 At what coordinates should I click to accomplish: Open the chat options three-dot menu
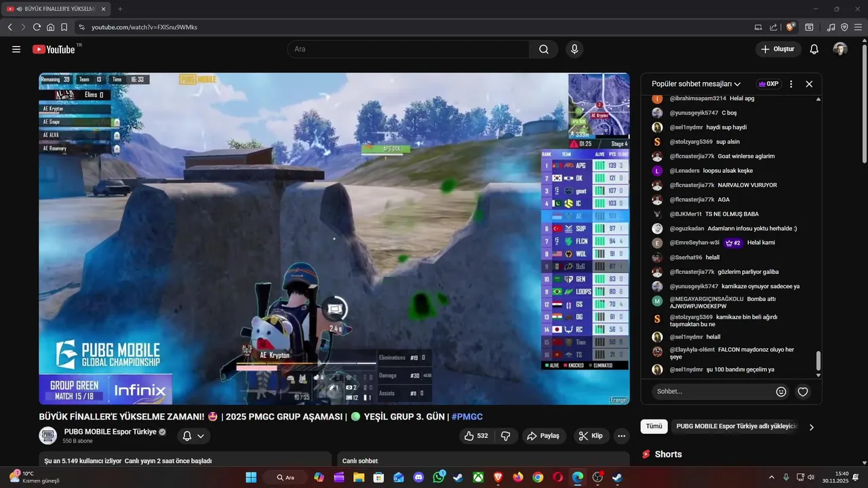[791, 84]
